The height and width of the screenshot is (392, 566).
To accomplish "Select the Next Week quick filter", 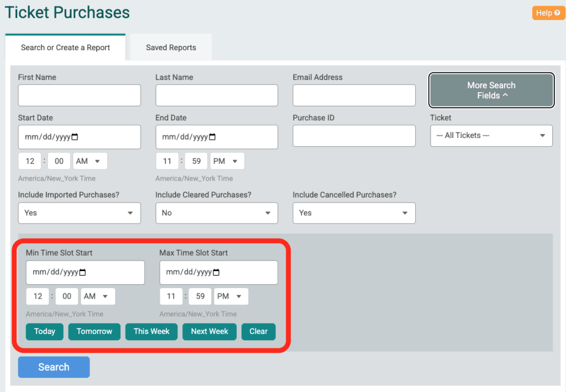I will click(x=209, y=331).
